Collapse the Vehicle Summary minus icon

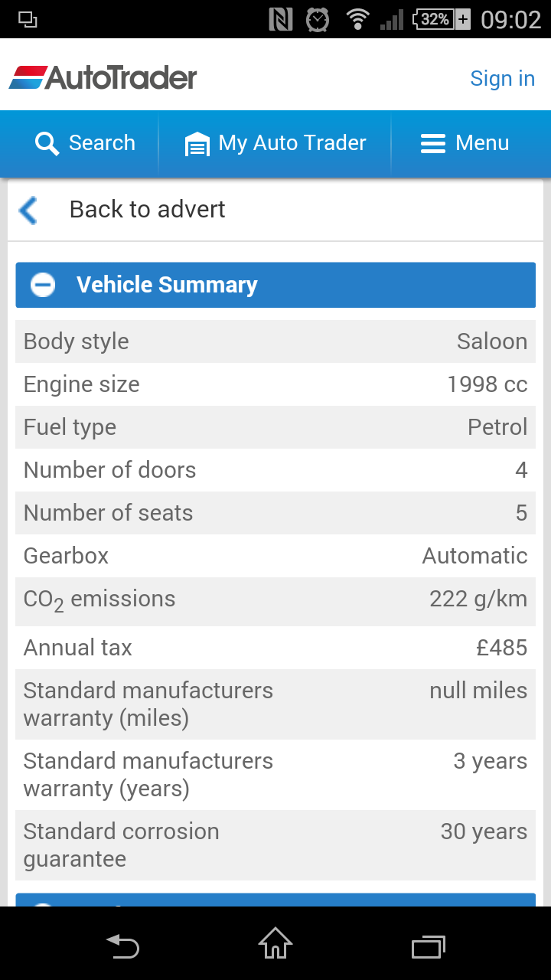pos(43,285)
